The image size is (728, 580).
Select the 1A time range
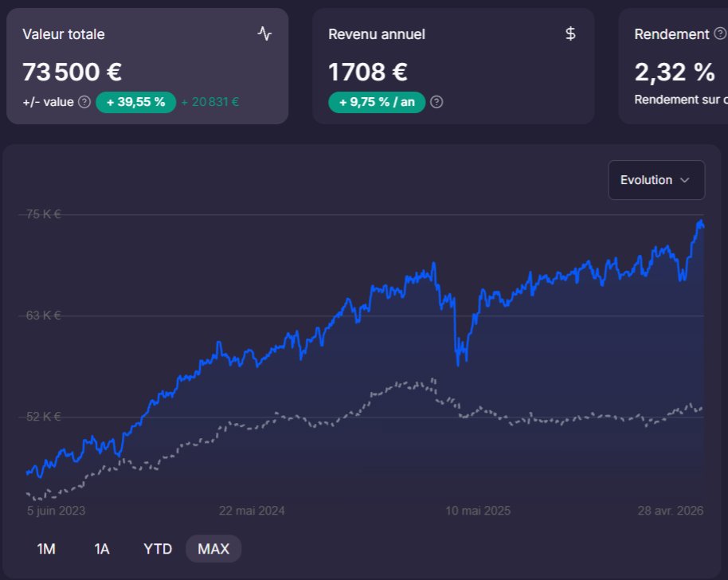(x=102, y=549)
